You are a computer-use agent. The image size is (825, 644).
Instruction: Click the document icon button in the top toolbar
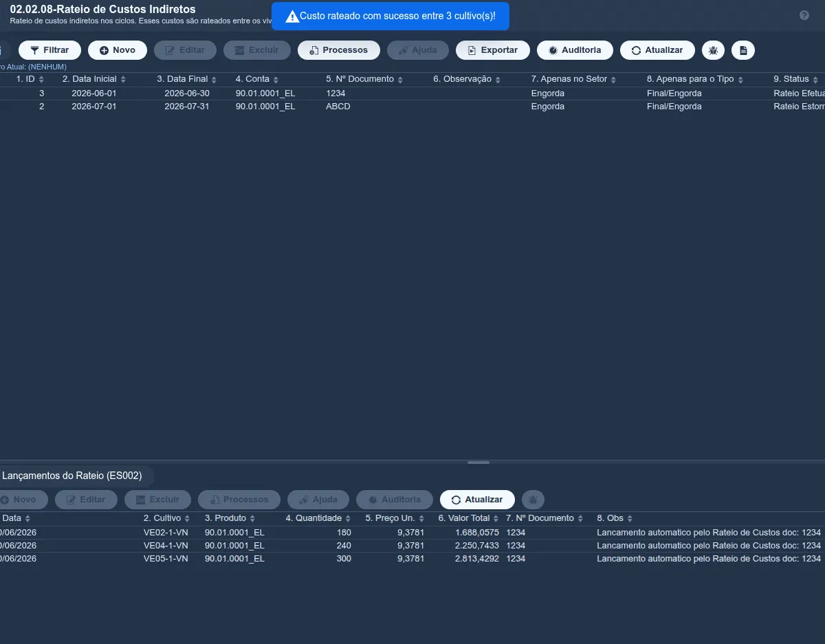pyautogui.click(x=743, y=50)
